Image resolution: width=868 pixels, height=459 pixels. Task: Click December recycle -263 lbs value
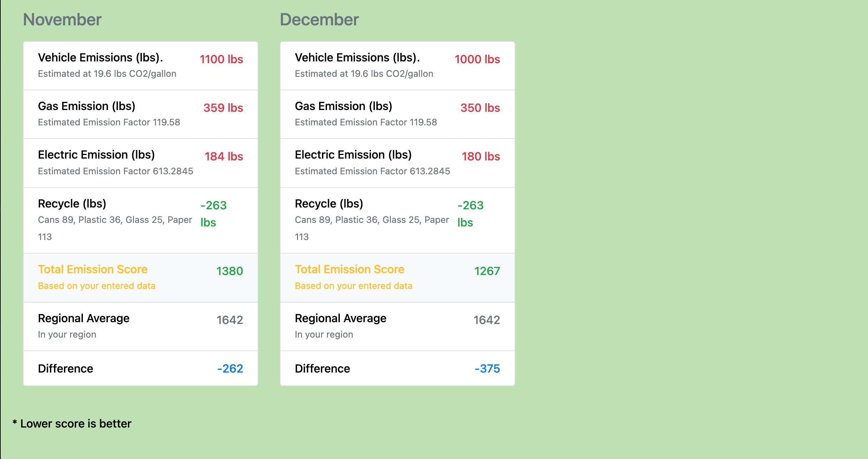(x=470, y=214)
